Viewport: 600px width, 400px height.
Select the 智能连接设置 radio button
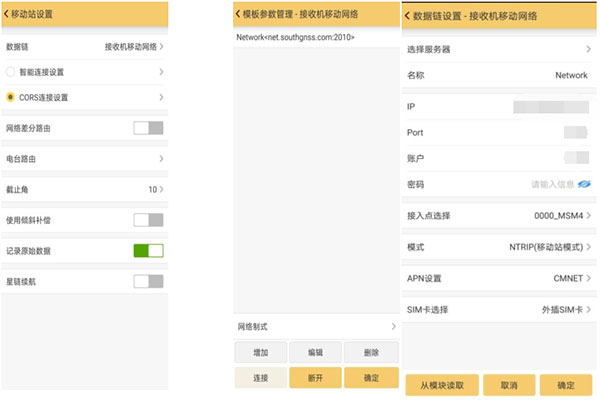click(x=11, y=72)
